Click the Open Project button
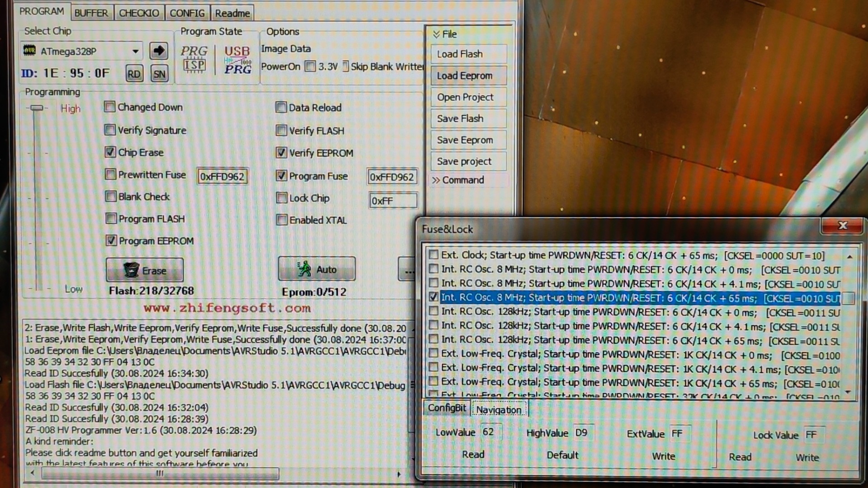The image size is (868, 488). pyautogui.click(x=468, y=97)
